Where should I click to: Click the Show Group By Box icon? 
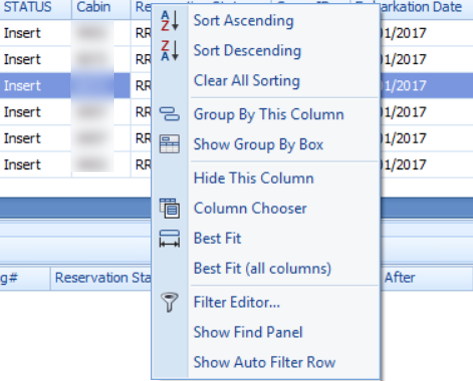click(x=170, y=144)
